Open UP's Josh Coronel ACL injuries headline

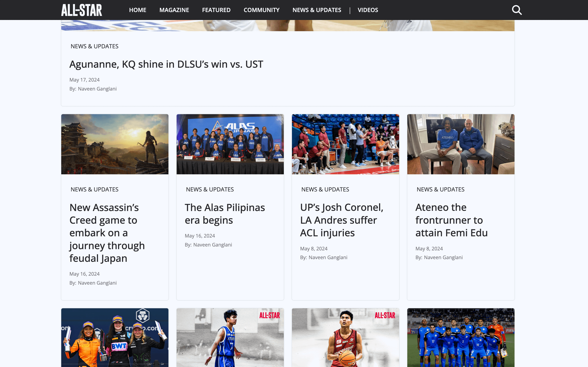click(342, 220)
